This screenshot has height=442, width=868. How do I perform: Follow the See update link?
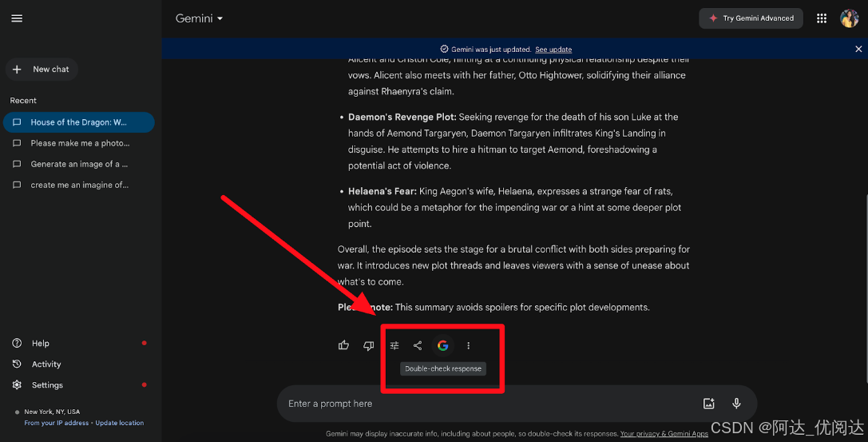coord(553,50)
